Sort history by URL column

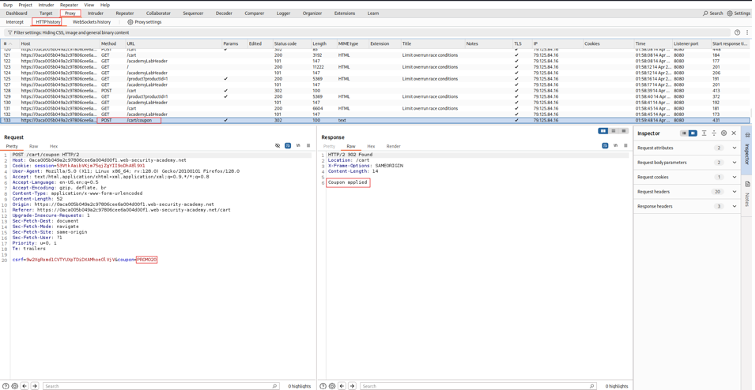173,44
